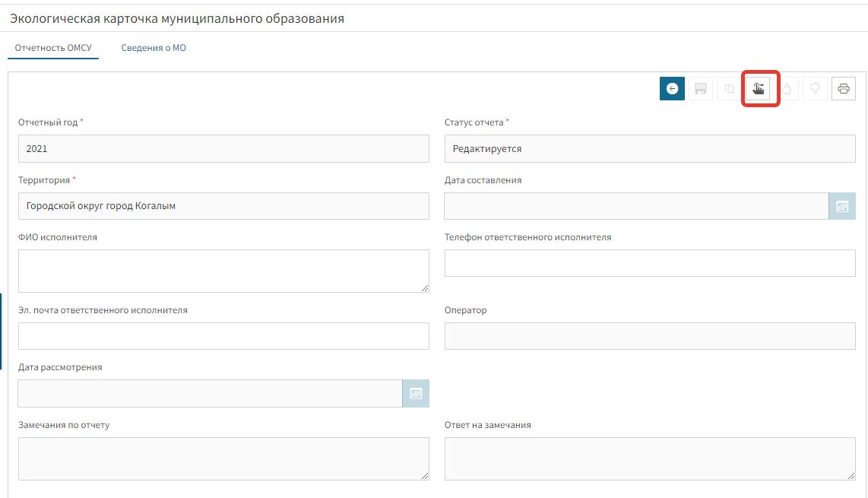868x498 pixels.
Task: Print the report using printer icon
Action: click(844, 89)
